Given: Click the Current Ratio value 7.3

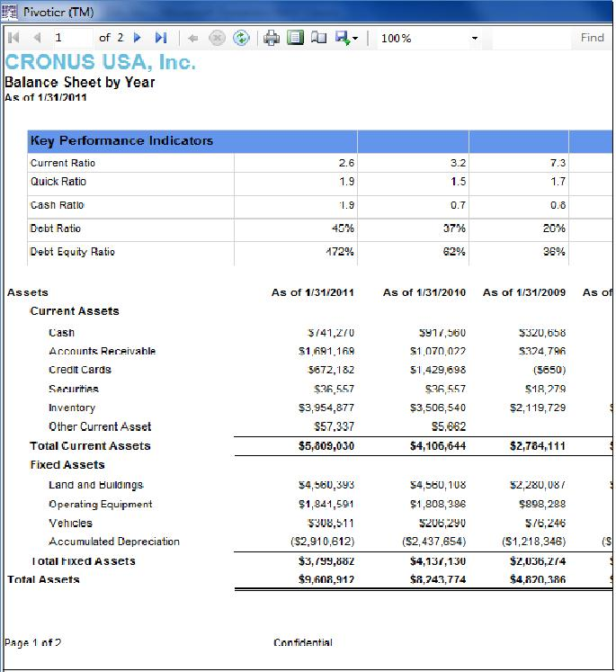Looking at the screenshot, I should coord(558,163).
